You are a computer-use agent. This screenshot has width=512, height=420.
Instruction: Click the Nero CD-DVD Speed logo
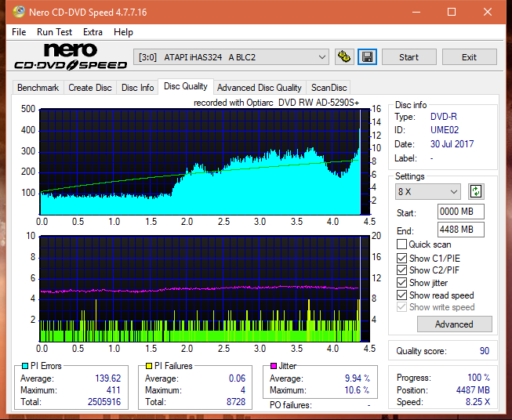point(71,56)
